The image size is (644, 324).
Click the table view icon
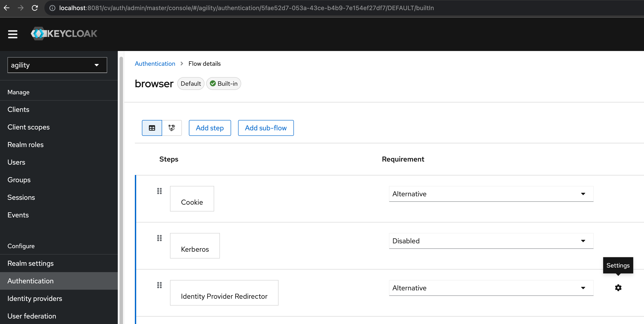152,128
